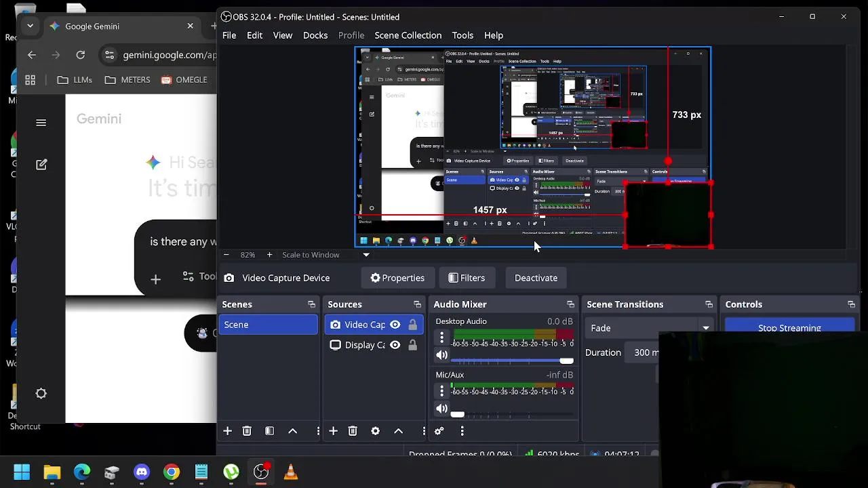This screenshot has height=488, width=868.
Task: Toggle visibility of Video Capture source
Action: point(395,325)
